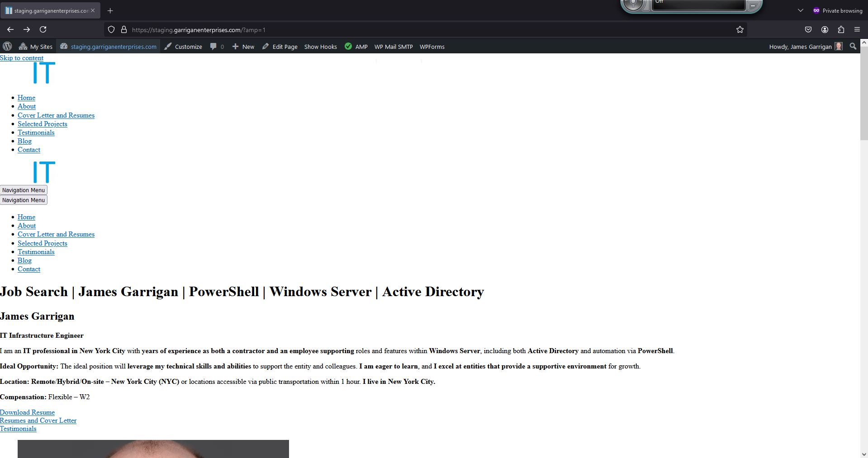Open the WordPress logo menu
Viewport: 868px width, 458px height.
click(7, 46)
